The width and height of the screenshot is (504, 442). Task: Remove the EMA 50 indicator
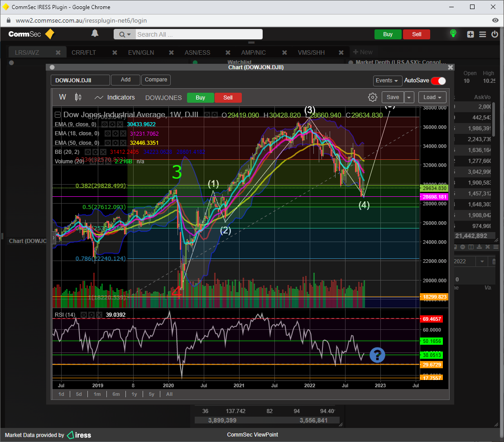pyautogui.click(x=123, y=143)
